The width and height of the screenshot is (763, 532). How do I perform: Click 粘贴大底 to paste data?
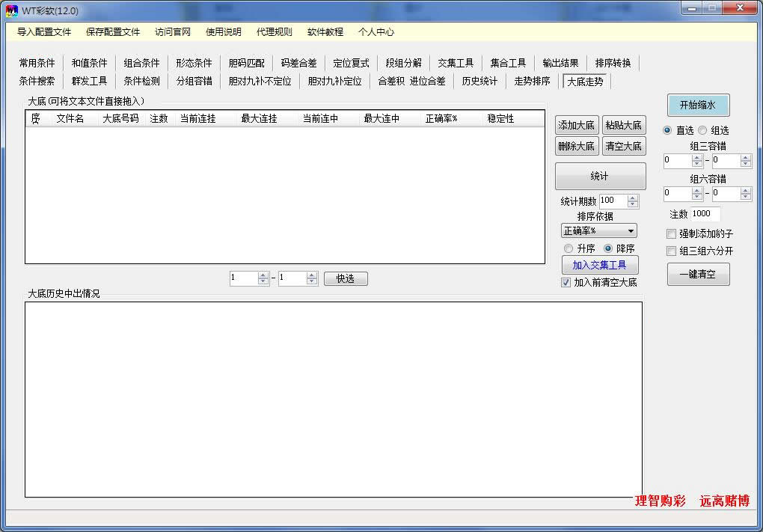625,125
